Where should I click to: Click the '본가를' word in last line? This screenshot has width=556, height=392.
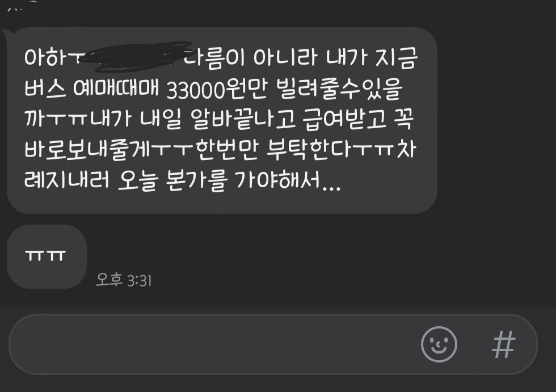point(196,181)
